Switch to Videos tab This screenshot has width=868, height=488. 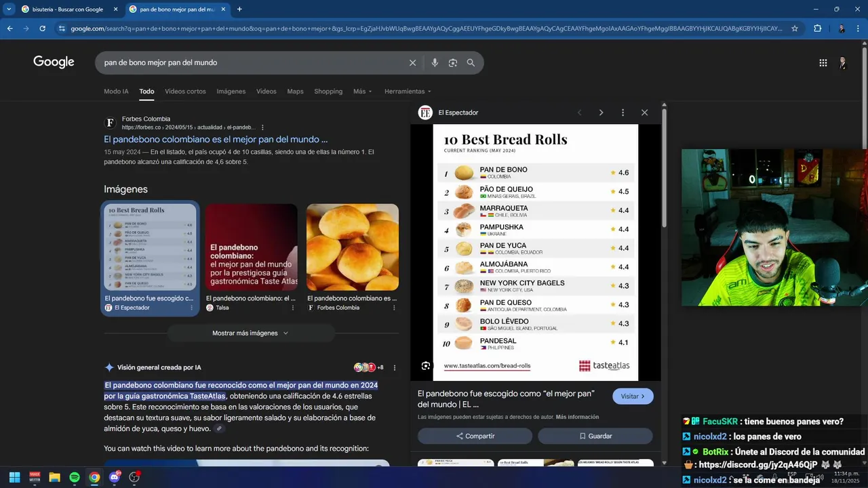[x=267, y=91]
